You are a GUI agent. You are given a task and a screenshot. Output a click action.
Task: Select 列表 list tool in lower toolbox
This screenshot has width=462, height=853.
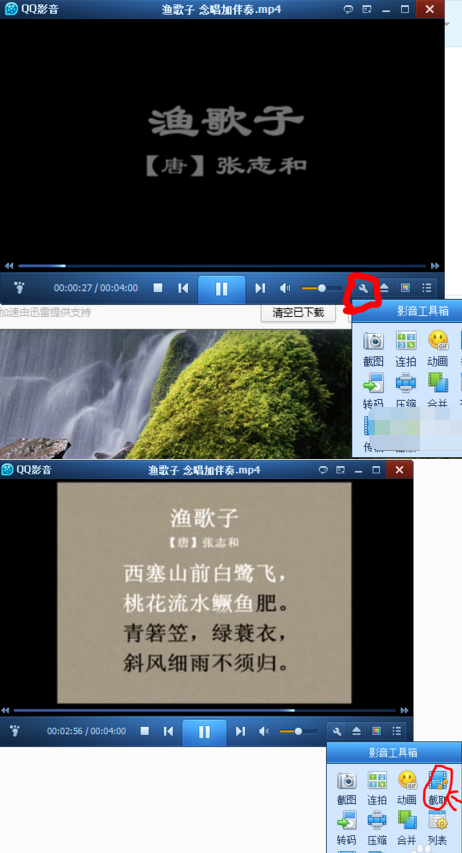437,827
